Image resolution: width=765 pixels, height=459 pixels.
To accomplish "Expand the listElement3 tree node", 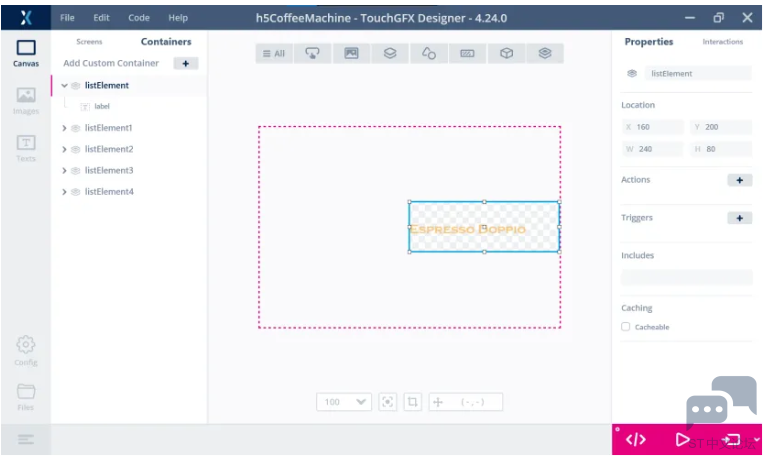I will click(64, 171).
